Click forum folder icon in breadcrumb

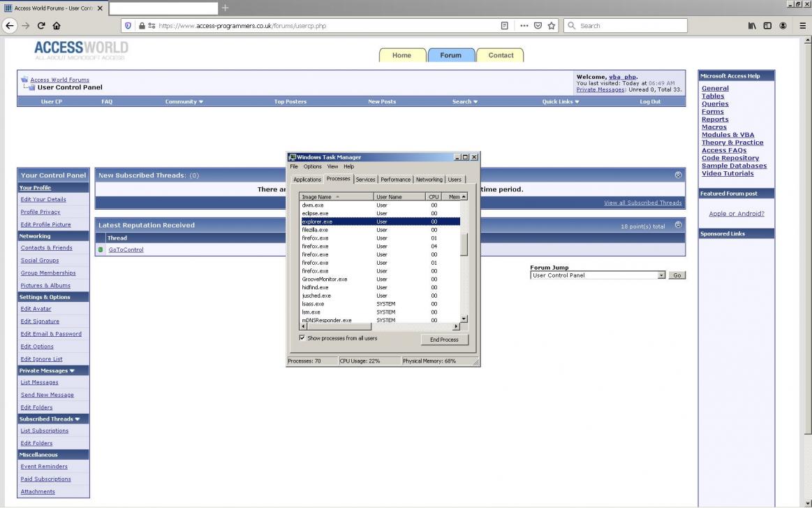click(x=24, y=80)
